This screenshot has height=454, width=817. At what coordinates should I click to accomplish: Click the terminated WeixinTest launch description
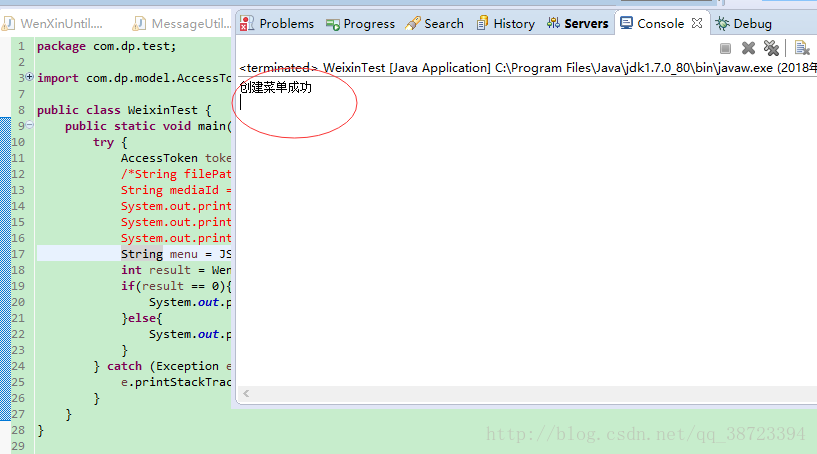point(528,68)
